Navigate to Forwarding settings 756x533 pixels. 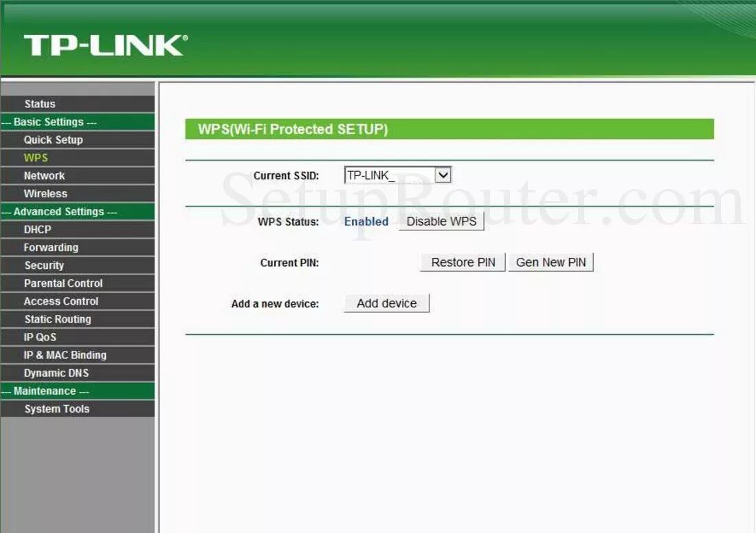78,248
